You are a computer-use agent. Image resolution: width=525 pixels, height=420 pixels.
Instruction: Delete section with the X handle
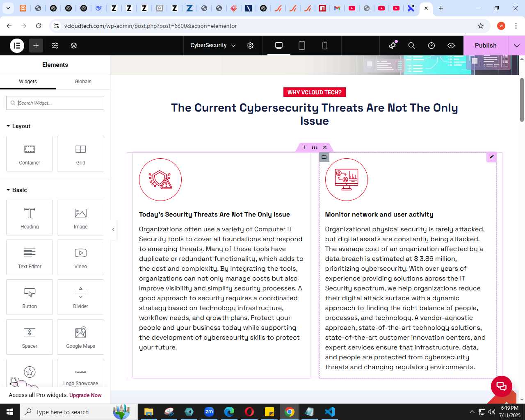pyautogui.click(x=325, y=148)
